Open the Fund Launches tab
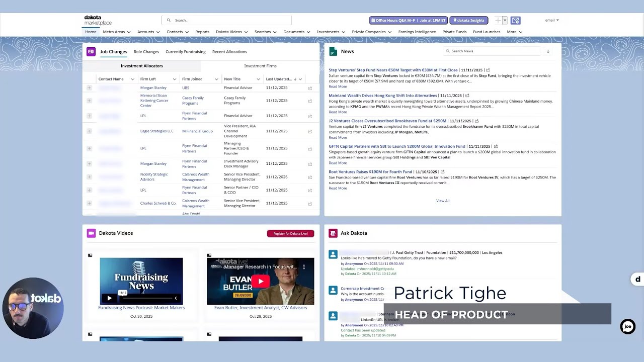 pyautogui.click(x=487, y=32)
